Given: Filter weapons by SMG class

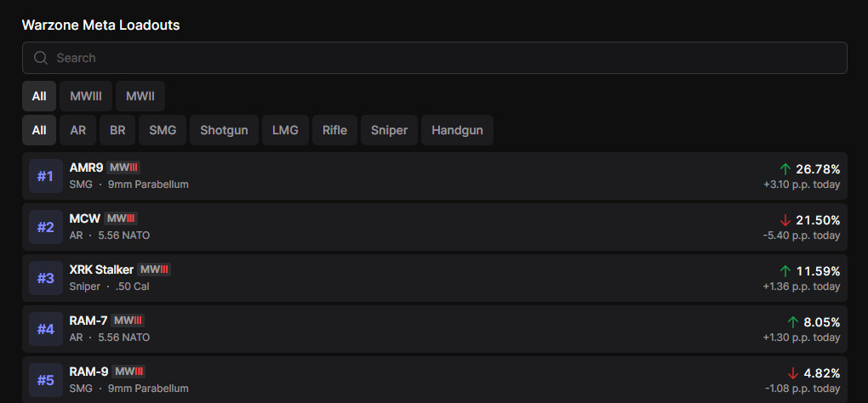Looking at the screenshot, I should coord(162,130).
